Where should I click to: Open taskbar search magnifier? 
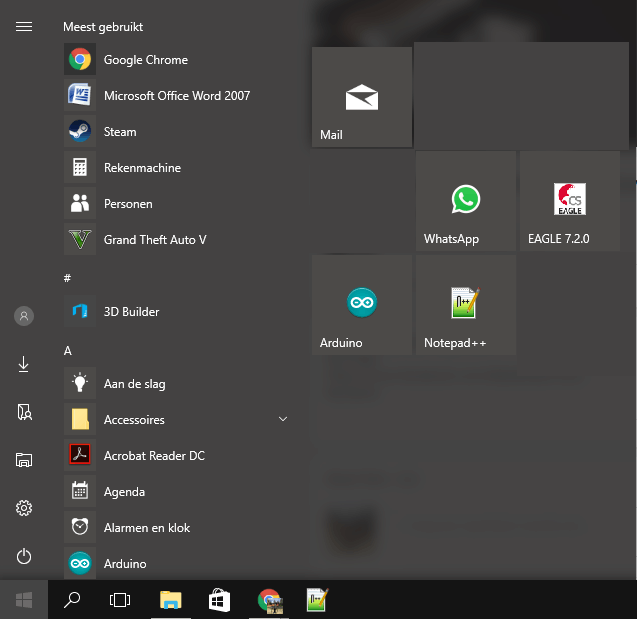point(72,600)
